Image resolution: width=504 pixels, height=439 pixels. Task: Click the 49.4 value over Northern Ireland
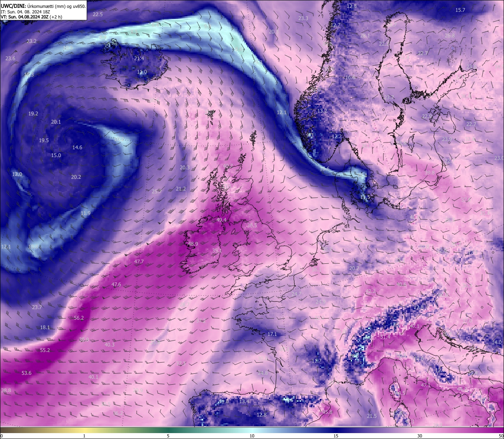coord(221,220)
